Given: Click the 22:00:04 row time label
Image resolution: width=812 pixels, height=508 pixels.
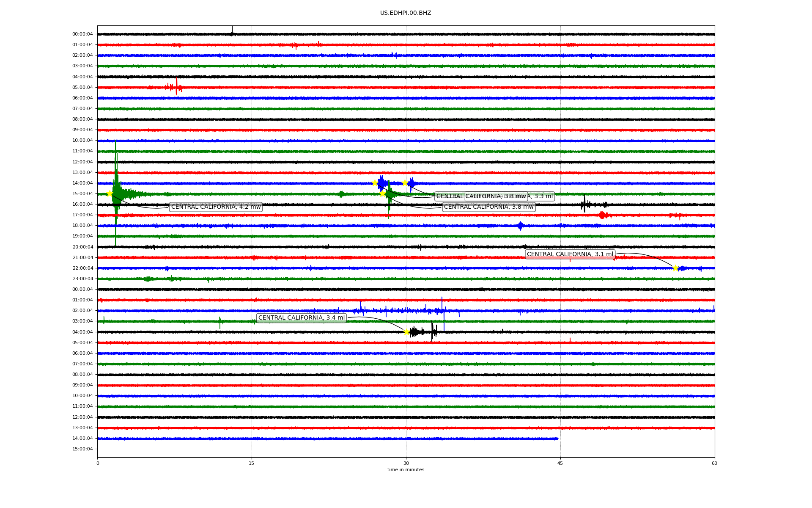Looking at the screenshot, I should coord(82,268).
